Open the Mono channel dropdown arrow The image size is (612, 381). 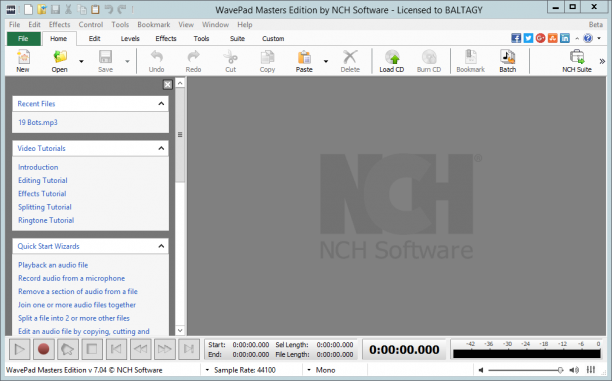pyautogui.click(x=309, y=370)
